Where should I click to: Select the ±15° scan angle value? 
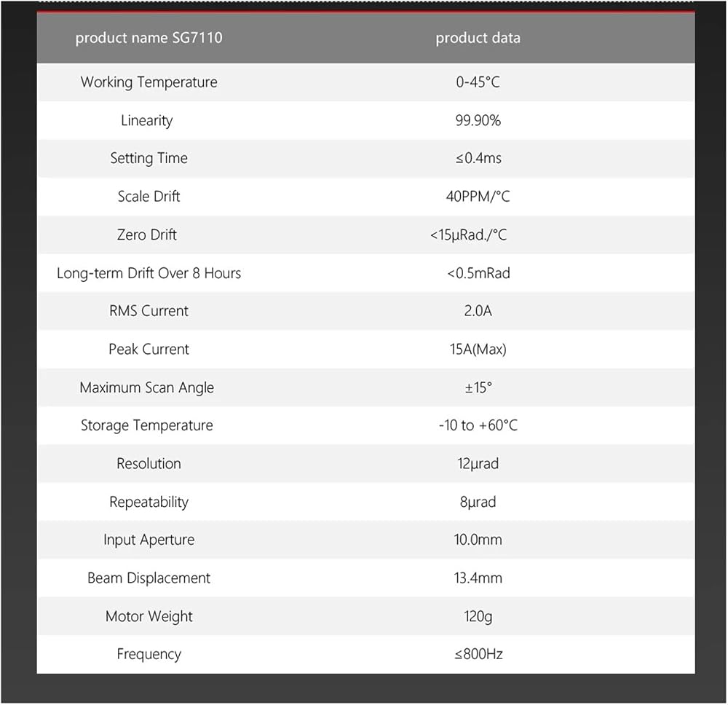(x=478, y=387)
